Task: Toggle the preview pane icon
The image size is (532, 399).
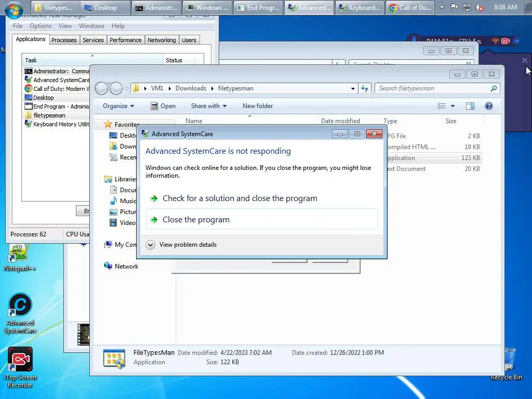Action: pos(470,106)
